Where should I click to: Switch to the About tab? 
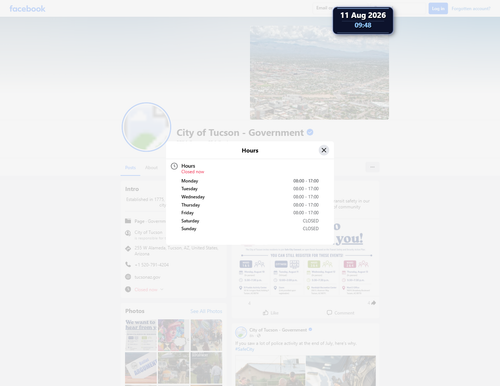coord(151,168)
